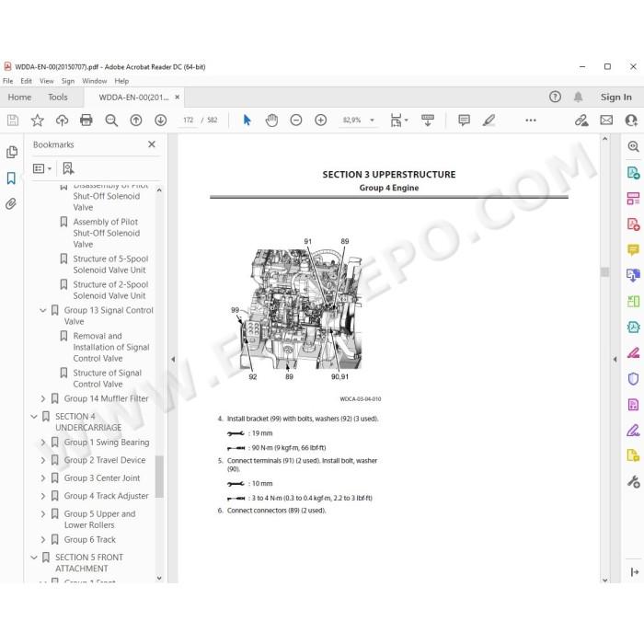The width and height of the screenshot is (644, 644).
Task: Click Sign In button
Action: [x=615, y=97]
